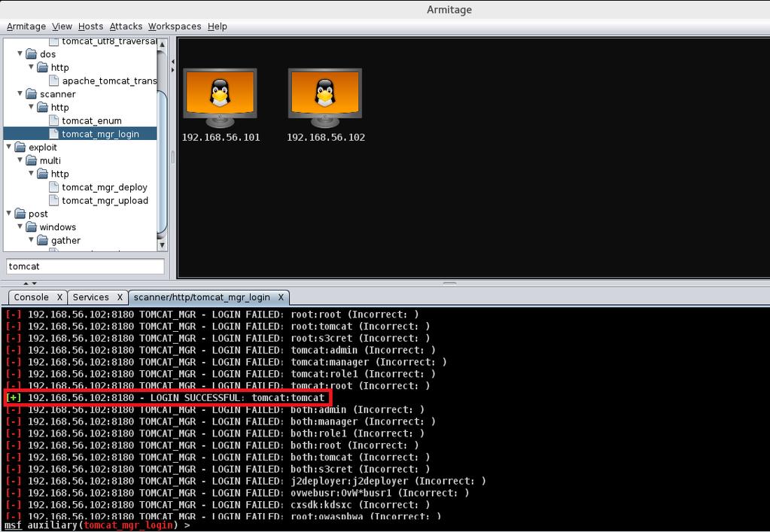
Task: Collapse the multi tree node
Action: (x=20, y=160)
